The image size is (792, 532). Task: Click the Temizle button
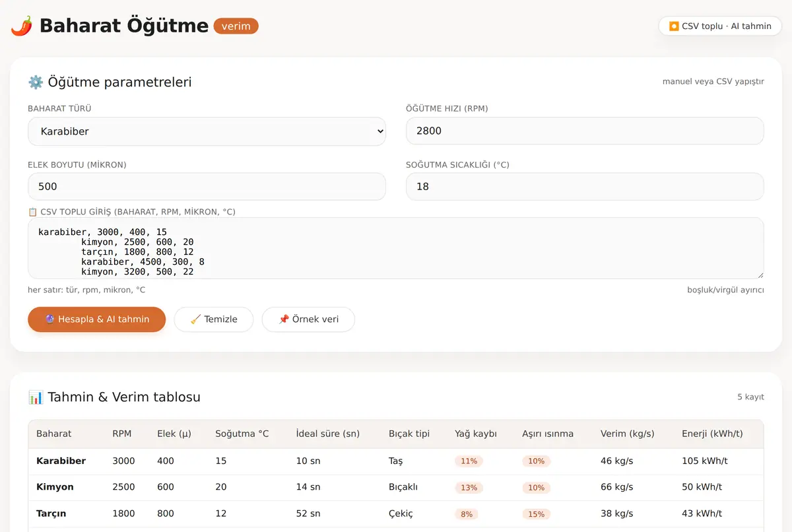[214, 319]
